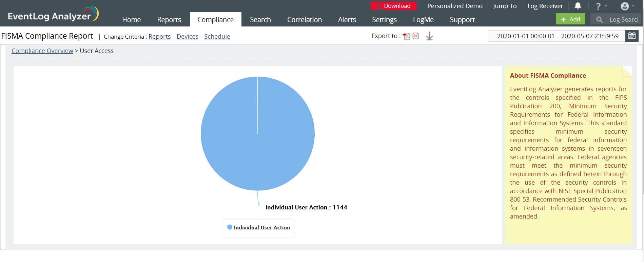Click the Individual User Action : 1144 label
Viewport: 644px width, 262px height.
tap(306, 207)
